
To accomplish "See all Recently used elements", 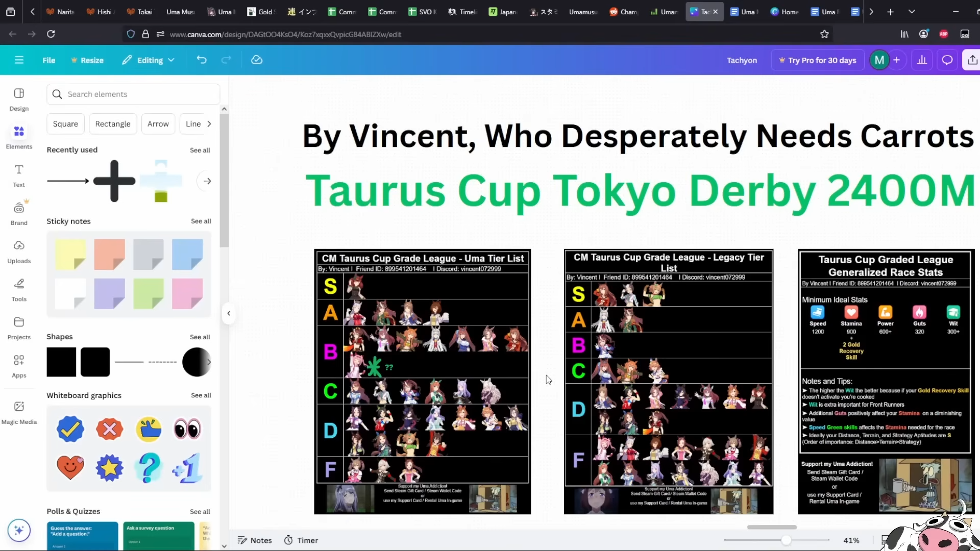I will coord(200,150).
